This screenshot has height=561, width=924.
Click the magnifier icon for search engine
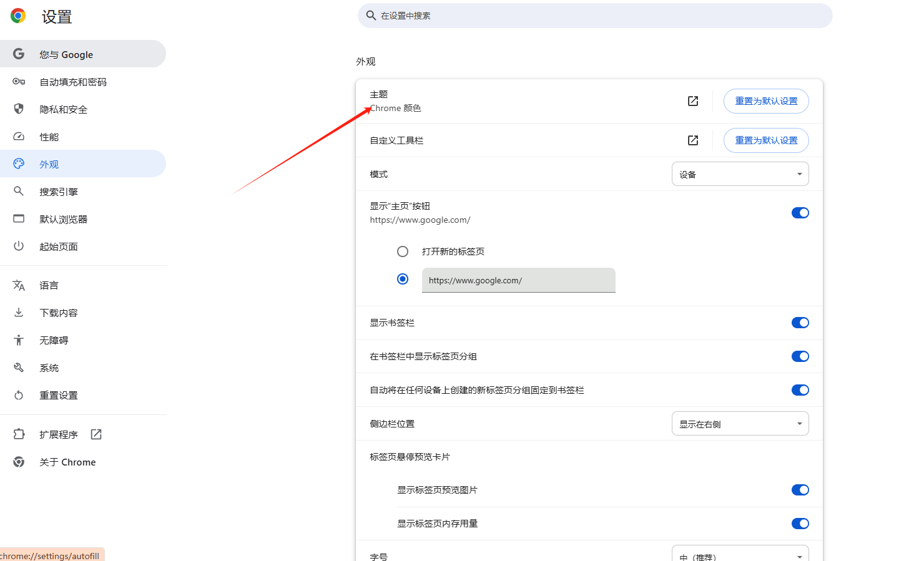tap(19, 192)
